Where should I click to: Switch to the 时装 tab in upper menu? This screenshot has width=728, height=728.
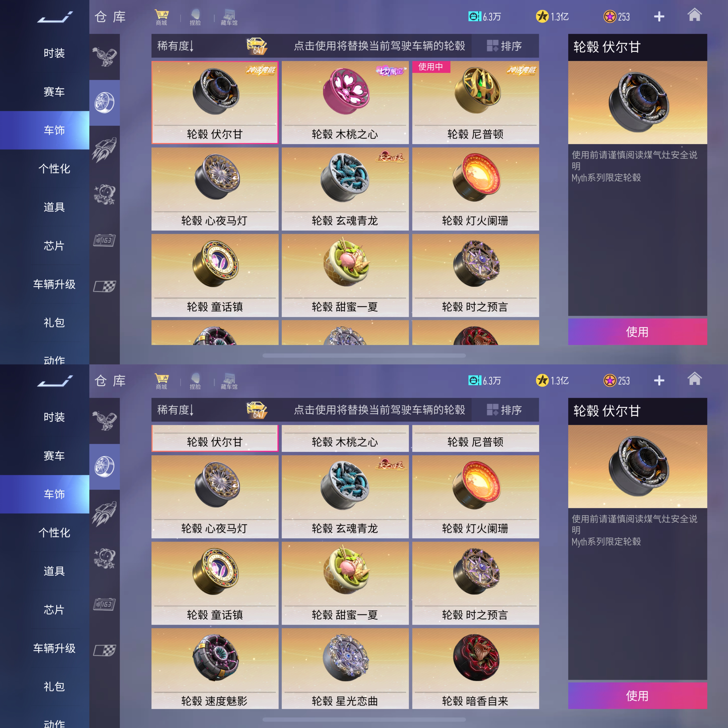[x=54, y=53]
